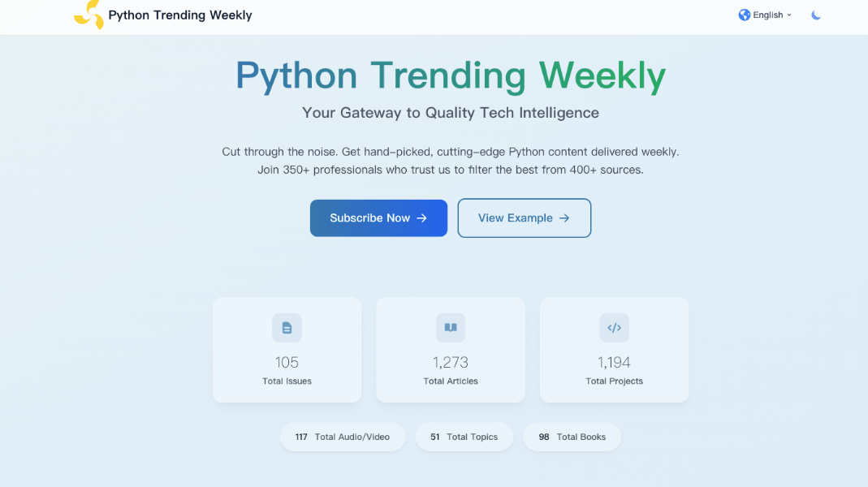Select the Total Projects card

614,350
